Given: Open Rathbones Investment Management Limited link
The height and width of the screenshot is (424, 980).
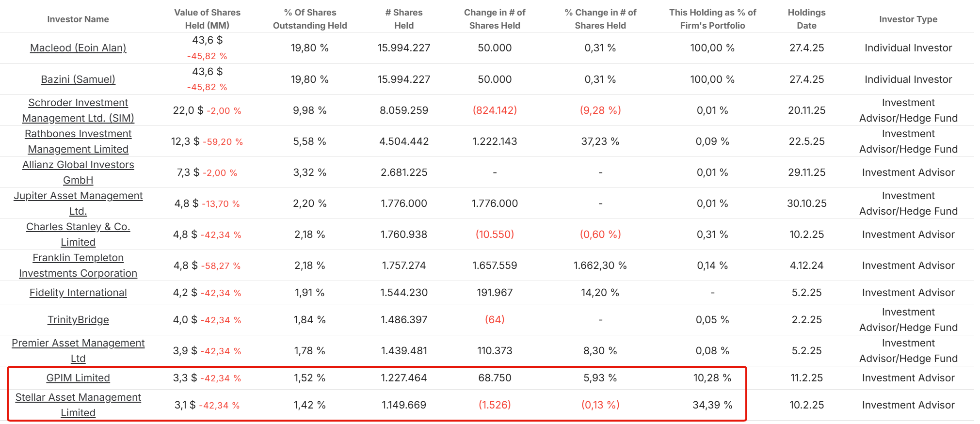Looking at the screenshot, I should 78,141.
